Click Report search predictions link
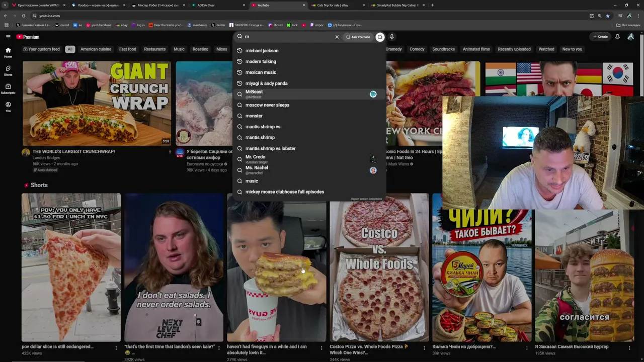Image resolution: width=644 pixels, height=362 pixels. 367,199
